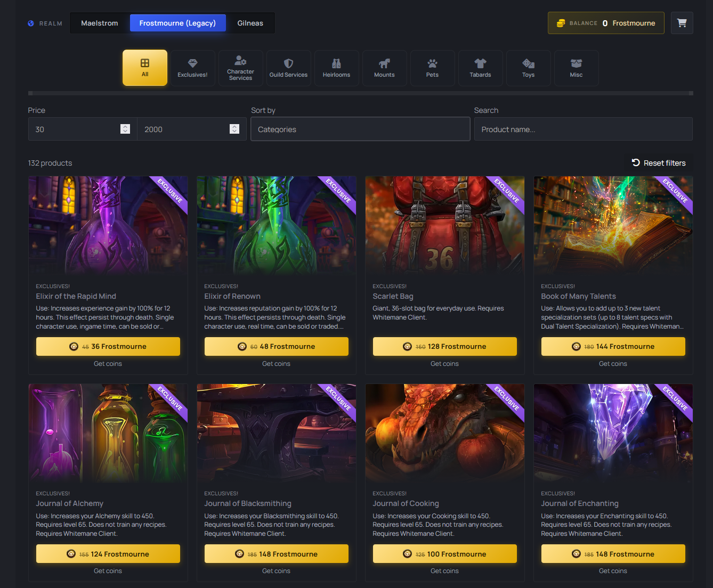This screenshot has height=588, width=713.
Task: Open the Book of Many Talents image
Action: [613, 225]
